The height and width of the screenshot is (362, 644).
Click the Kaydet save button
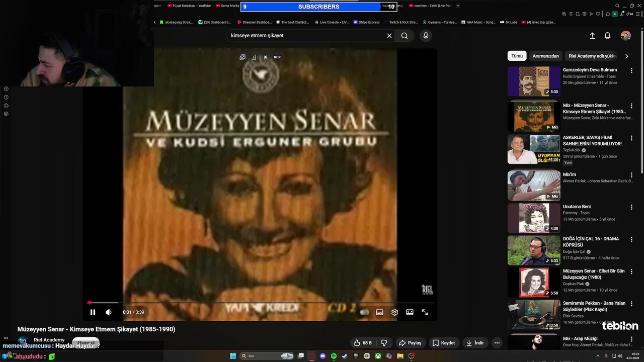tap(444, 343)
